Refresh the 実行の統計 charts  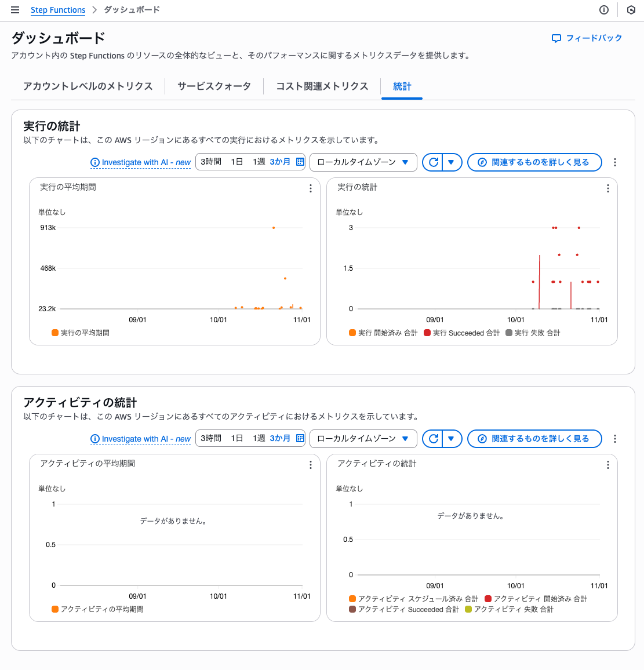(x=432, y=162)
